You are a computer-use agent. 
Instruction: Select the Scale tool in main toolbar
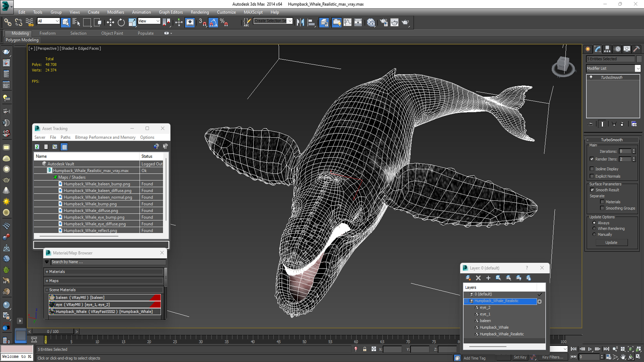pyautogui.click(x=132, y=22)
